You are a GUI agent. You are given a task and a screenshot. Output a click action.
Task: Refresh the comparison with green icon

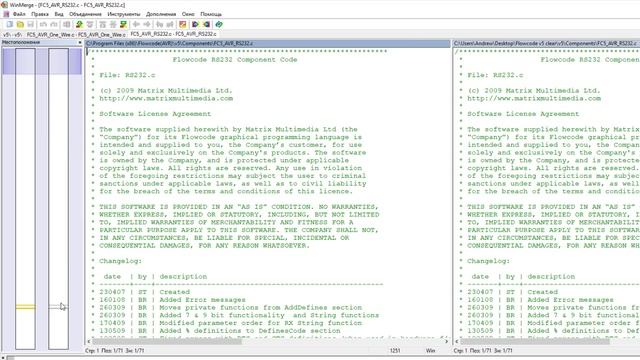tap(219, 24)
